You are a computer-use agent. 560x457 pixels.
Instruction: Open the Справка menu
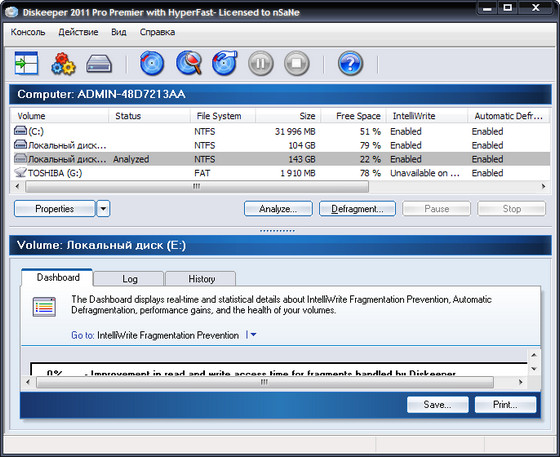coord(157,32)
